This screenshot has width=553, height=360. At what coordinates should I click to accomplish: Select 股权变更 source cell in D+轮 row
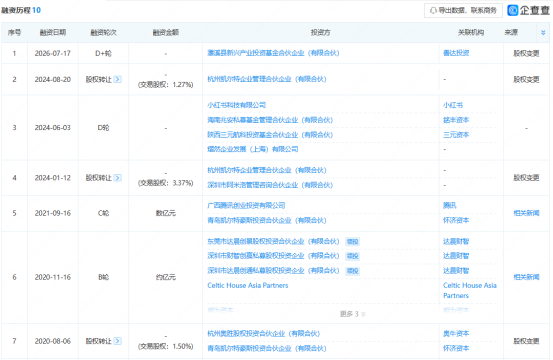tap(526, 53)
